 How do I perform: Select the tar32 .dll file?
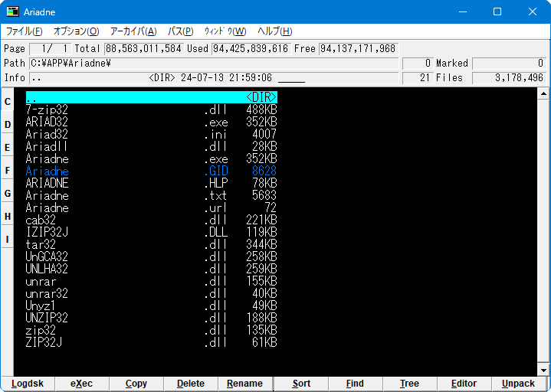click(152, 244)
